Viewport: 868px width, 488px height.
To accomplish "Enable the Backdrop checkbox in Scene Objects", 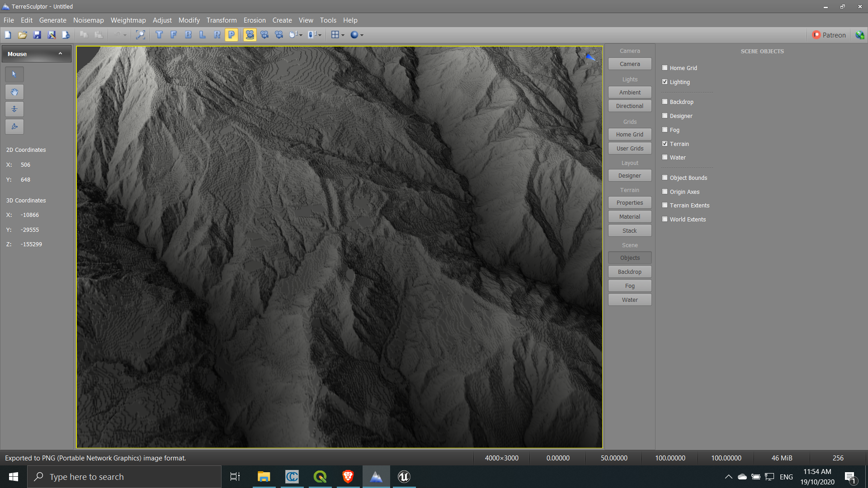I will 665,101.
